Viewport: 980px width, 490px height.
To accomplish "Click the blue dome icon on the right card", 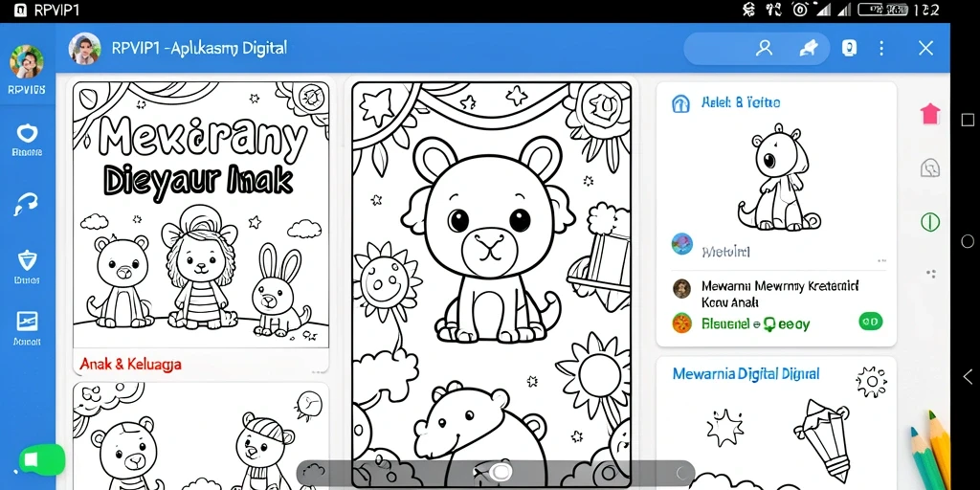I will point(680,103).
